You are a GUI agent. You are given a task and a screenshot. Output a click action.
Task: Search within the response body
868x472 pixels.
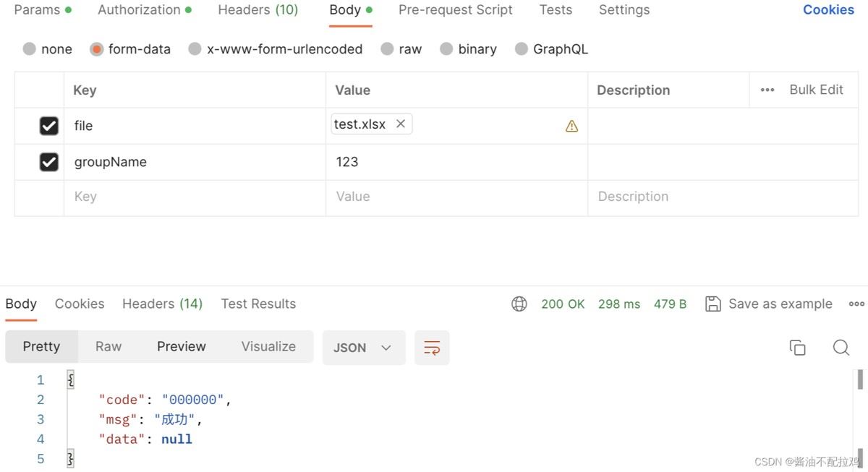[x=841, y=348]
